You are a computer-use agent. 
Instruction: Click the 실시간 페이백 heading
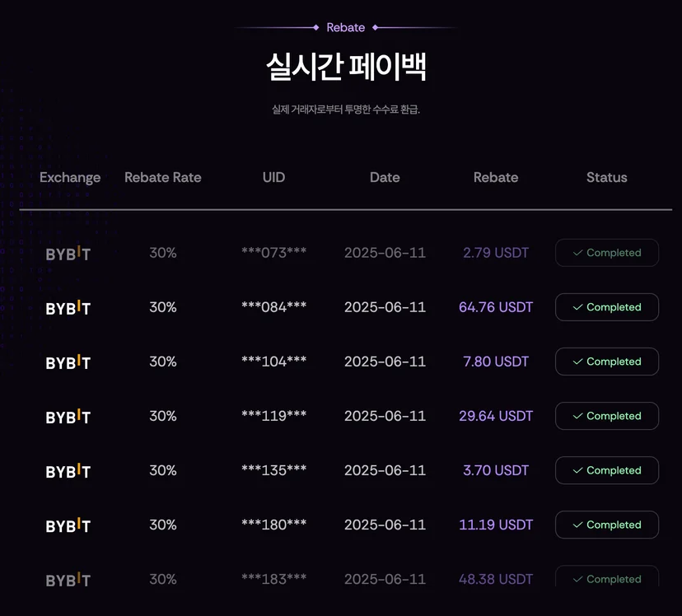(x=346, y=66)
